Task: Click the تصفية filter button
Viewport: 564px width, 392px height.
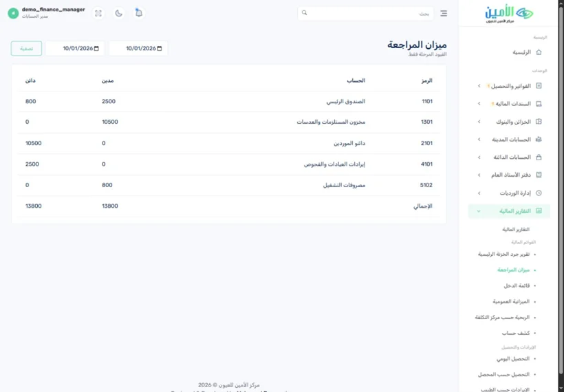Action: pyautogui.click(x=26, y=49)
